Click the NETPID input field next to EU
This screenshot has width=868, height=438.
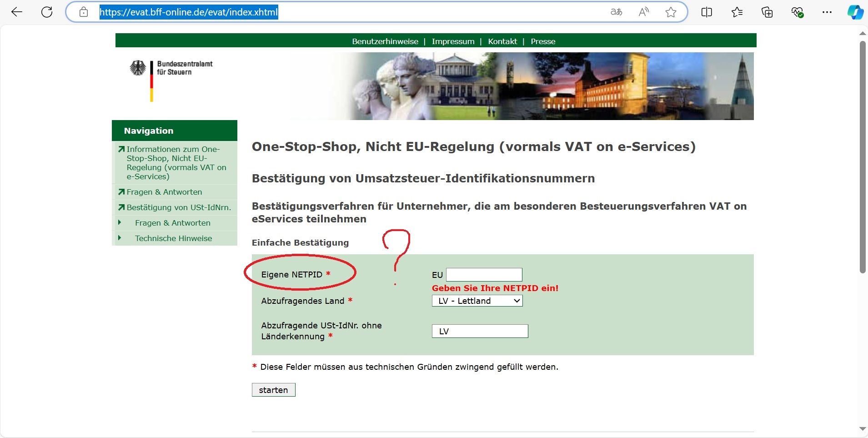click(484, 275)
